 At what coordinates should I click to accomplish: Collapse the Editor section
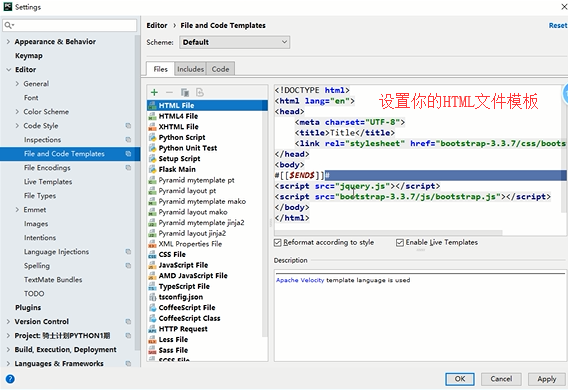(9, 70)
